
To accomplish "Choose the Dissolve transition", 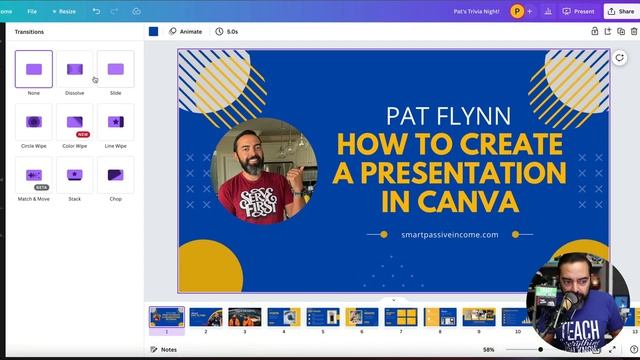I will pos(75,69).
